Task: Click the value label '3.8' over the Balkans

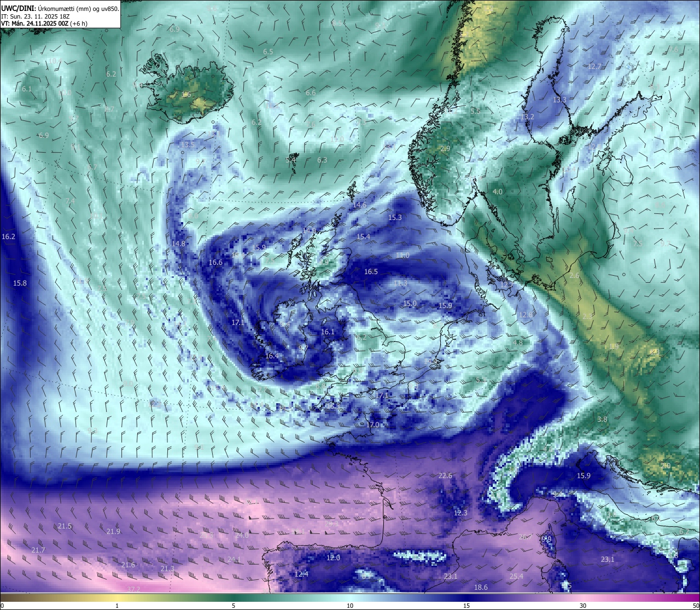Action: [x=602, y=420]
